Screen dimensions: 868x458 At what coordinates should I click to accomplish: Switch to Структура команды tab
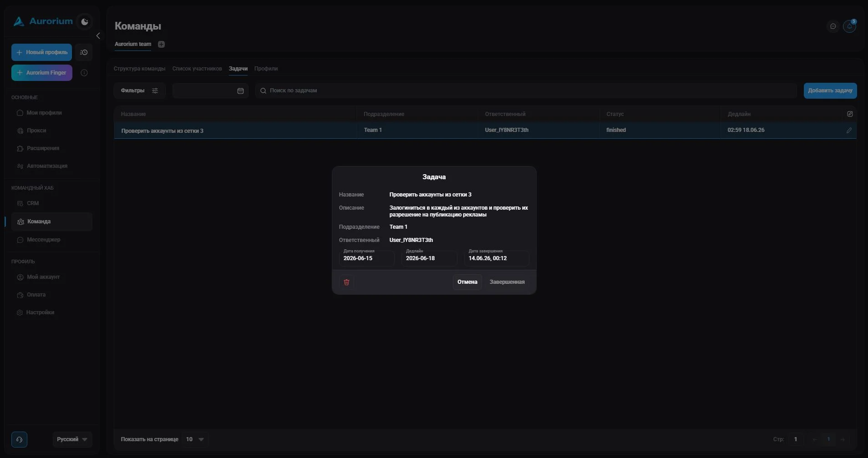point(139,69)
